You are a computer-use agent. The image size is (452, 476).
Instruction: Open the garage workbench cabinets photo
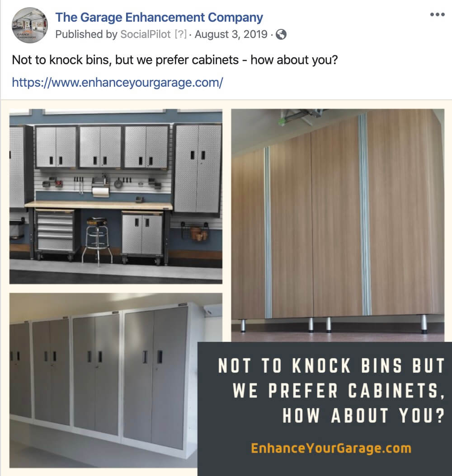[x=116, y=196]
